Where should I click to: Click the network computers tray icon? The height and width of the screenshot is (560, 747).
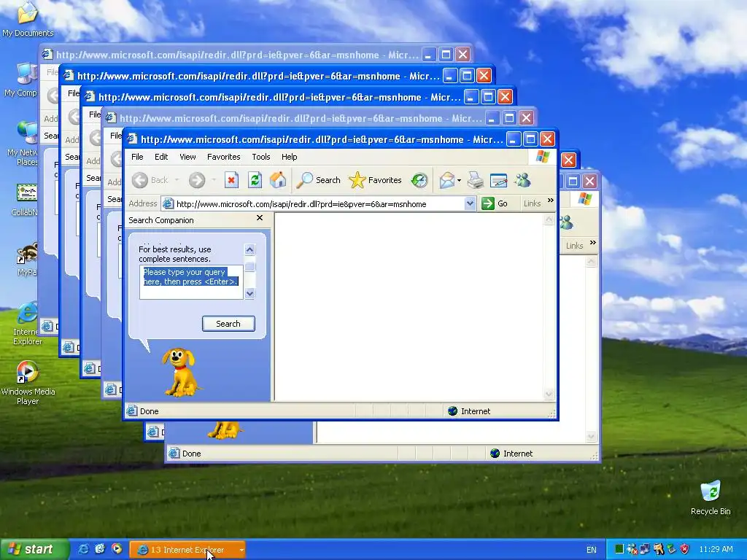[645, 549]
